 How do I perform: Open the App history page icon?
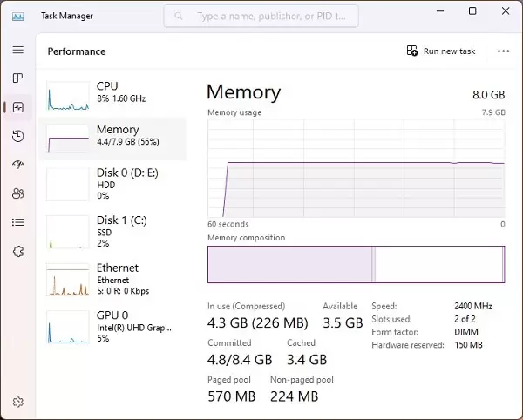tap(17, 136)
